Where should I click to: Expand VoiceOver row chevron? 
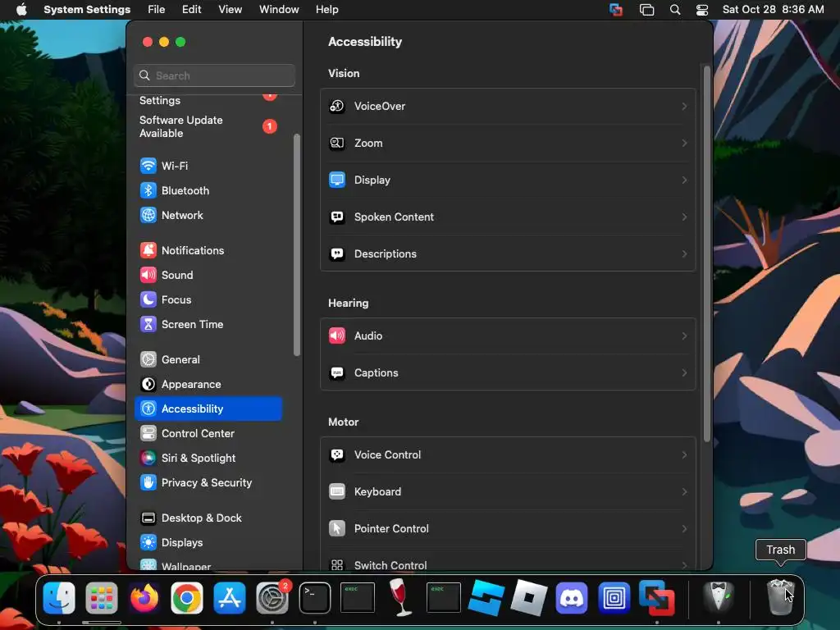684,106
